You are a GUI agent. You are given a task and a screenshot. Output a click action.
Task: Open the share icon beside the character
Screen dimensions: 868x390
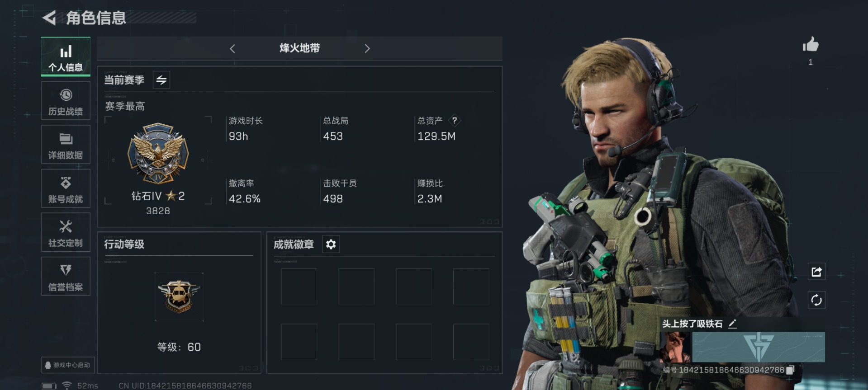[816, 272]
